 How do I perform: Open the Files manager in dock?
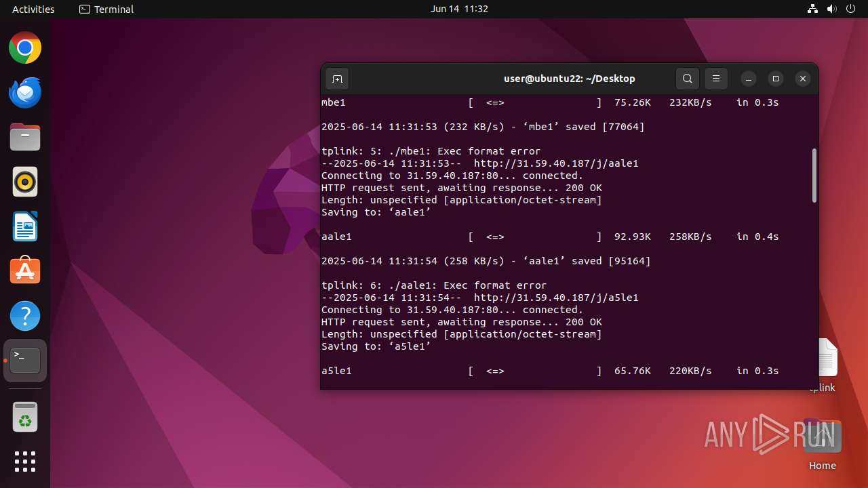click(x=25, y=138)
